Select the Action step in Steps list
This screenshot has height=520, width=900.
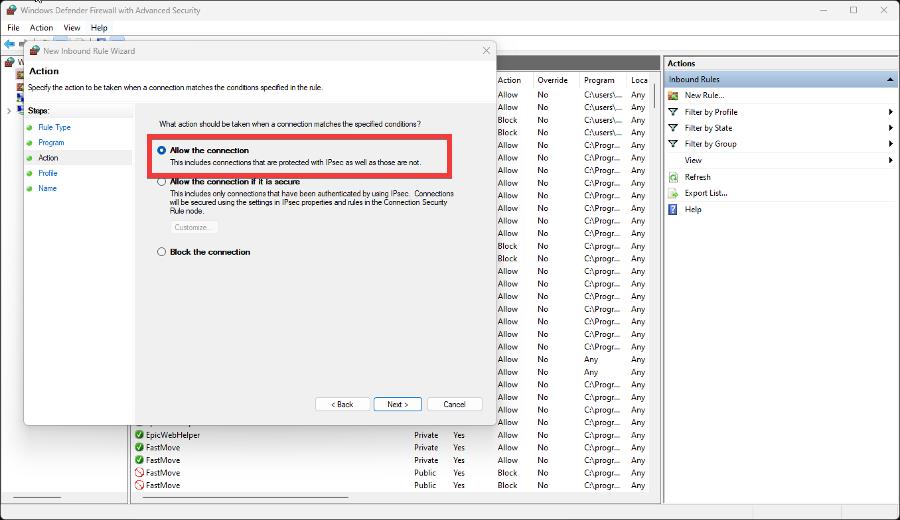(x=48, y=158)
